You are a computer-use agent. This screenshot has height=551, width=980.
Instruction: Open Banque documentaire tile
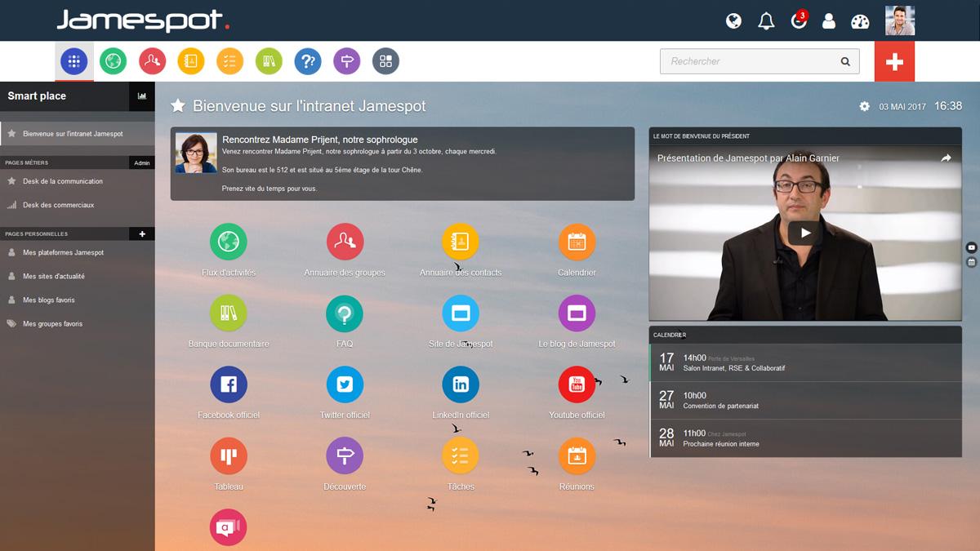tap(229, 313)
